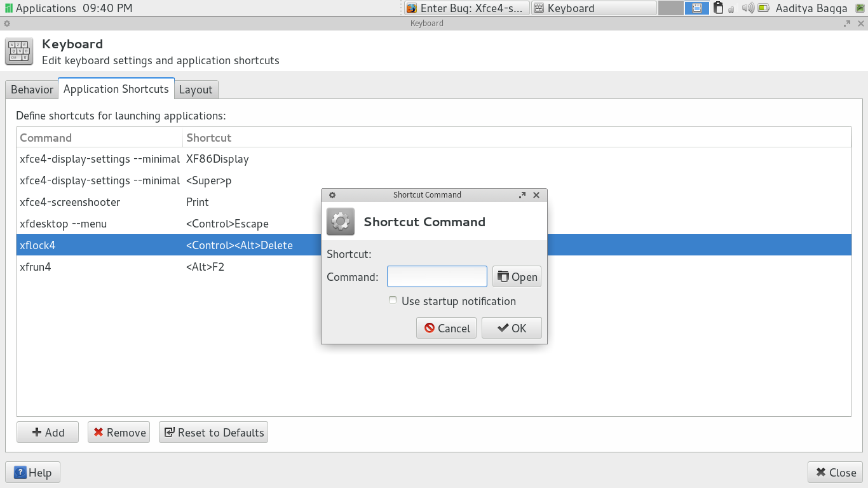The height and width of the screenshot is (488, 868).
Task: Open the Applications menu
Action: pyautogui.click(x=39, y=8)
